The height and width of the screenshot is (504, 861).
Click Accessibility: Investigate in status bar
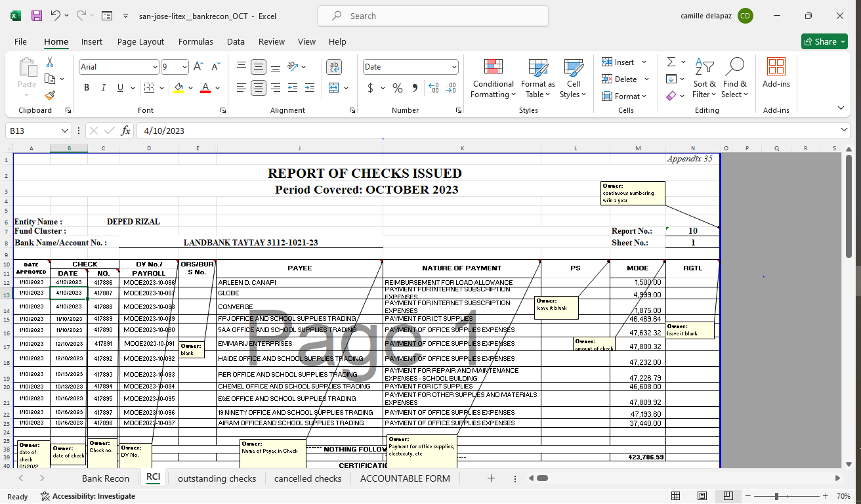pyautogui.click(x=87, y=496)
